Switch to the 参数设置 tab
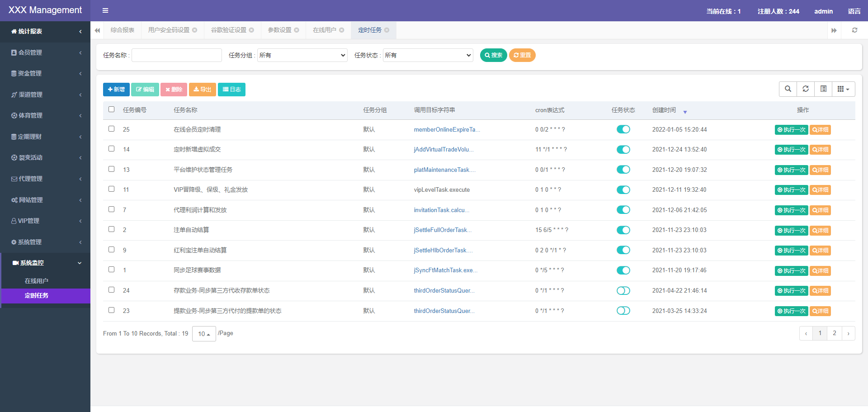This screenshot has width=868, height=412. [279, 30]
